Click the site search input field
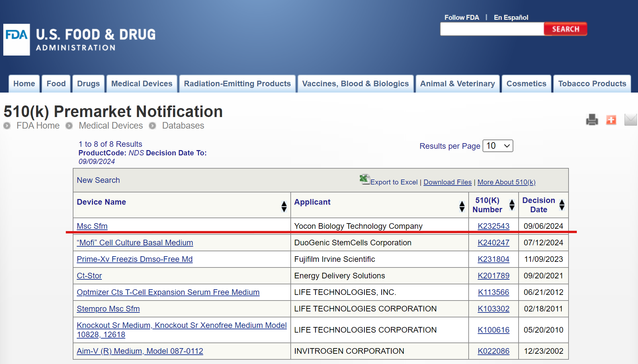The height and width of the screenshot is (364, 638). (492, 29)
